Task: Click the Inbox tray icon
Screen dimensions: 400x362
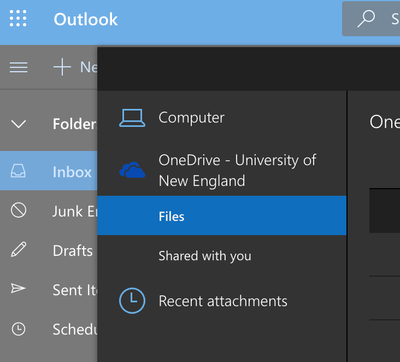Action: [x=18, y=171]
